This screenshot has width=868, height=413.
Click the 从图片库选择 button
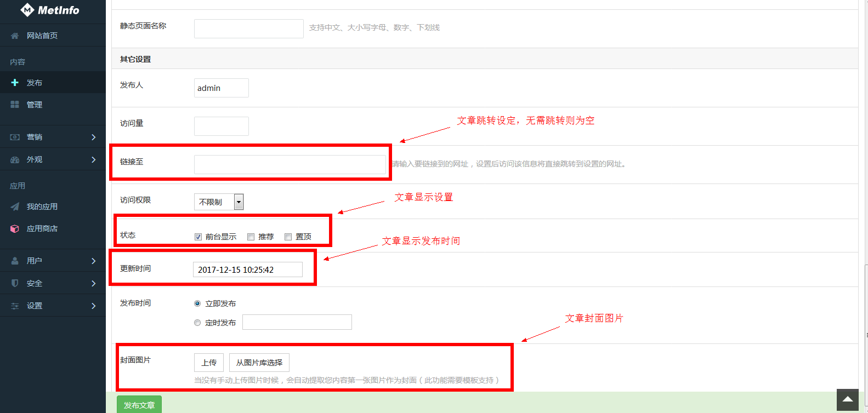(259, 363)
